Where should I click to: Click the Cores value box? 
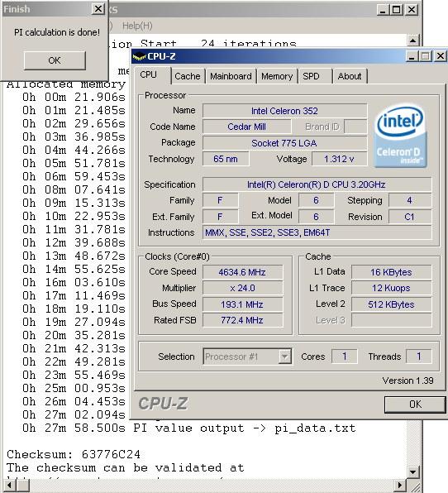345,357
